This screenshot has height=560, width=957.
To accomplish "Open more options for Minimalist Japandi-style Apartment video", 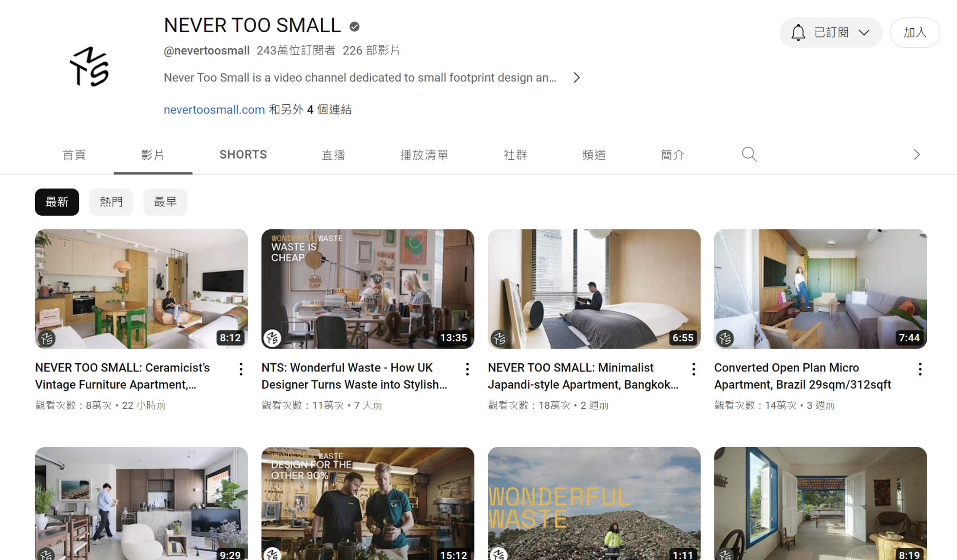I will [693, 369].
